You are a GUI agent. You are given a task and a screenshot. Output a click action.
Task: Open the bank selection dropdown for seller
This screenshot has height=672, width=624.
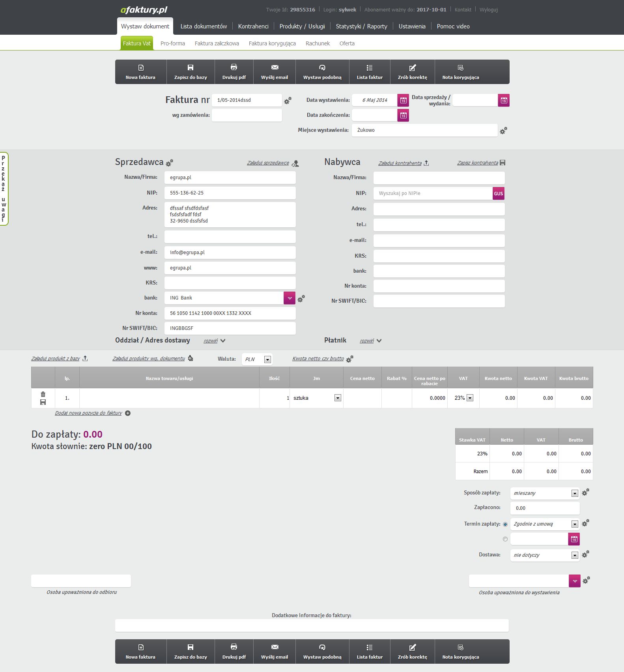click(x=289, y=298)
